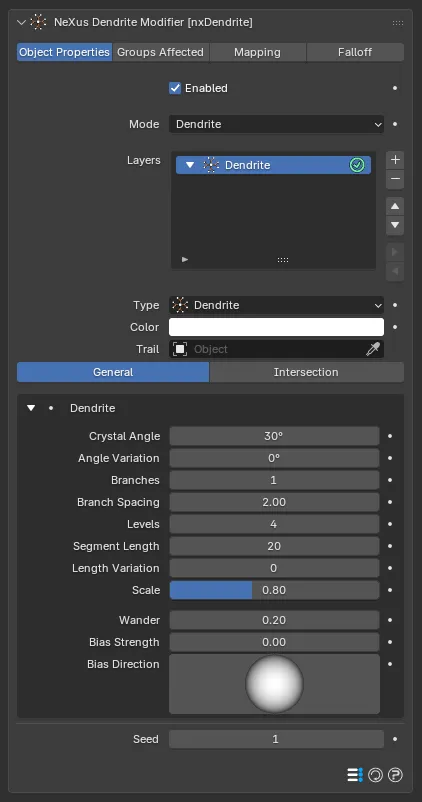Click the dot beside Dendrite subpanel title
This screenshot has width=422, height=802.
(x=51, y=408)
